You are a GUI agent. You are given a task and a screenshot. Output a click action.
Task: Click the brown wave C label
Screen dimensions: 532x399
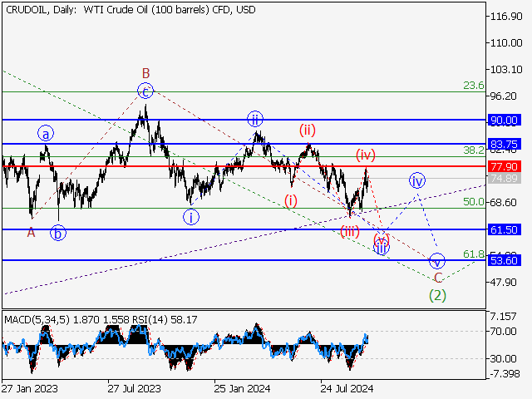click(x=438, y=278)
